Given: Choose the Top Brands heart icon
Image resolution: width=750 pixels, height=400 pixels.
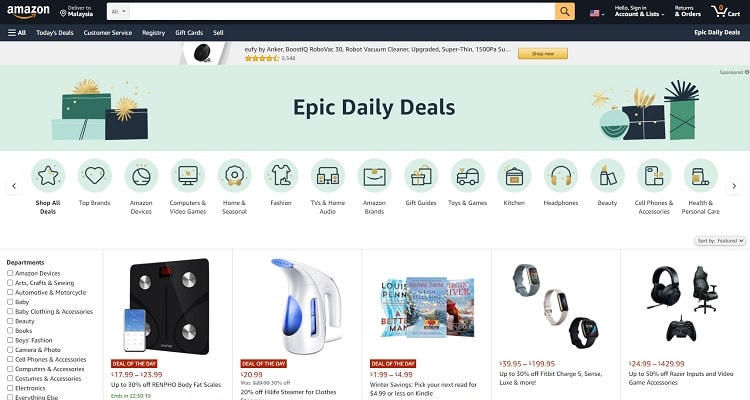Looking at the screenshot, I should click(95, 176).
